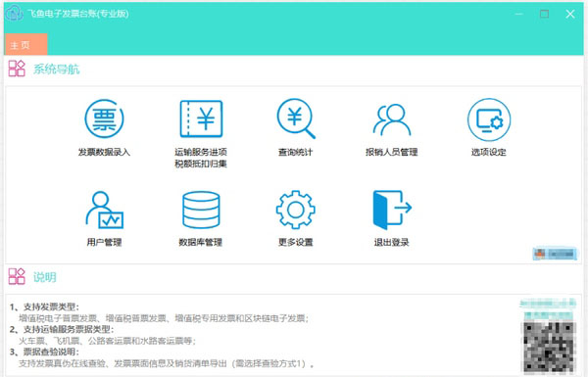Click the 发票数据录入 text label
588x377 pixels.
[104, 152]
